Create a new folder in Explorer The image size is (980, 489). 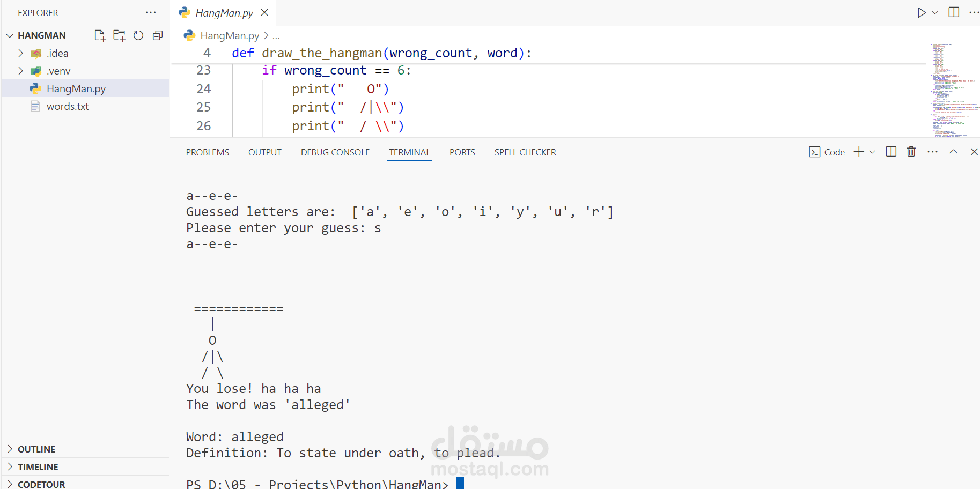point(119,35)
